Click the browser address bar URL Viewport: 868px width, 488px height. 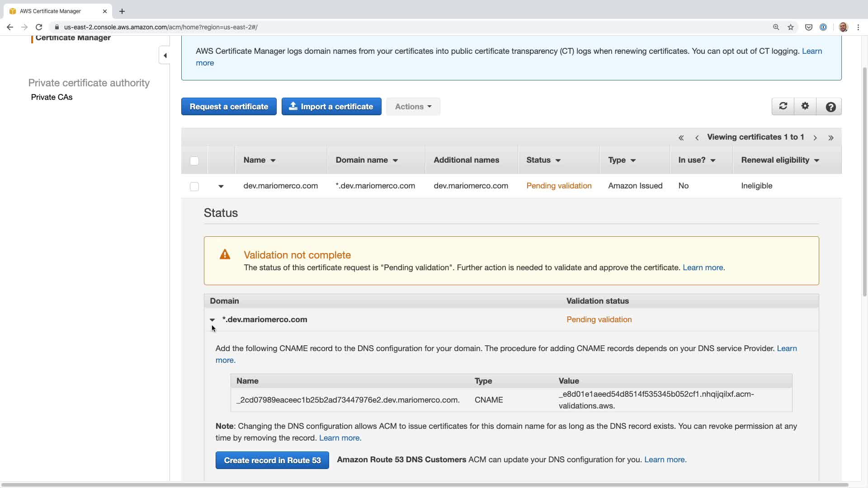point(160,27)
